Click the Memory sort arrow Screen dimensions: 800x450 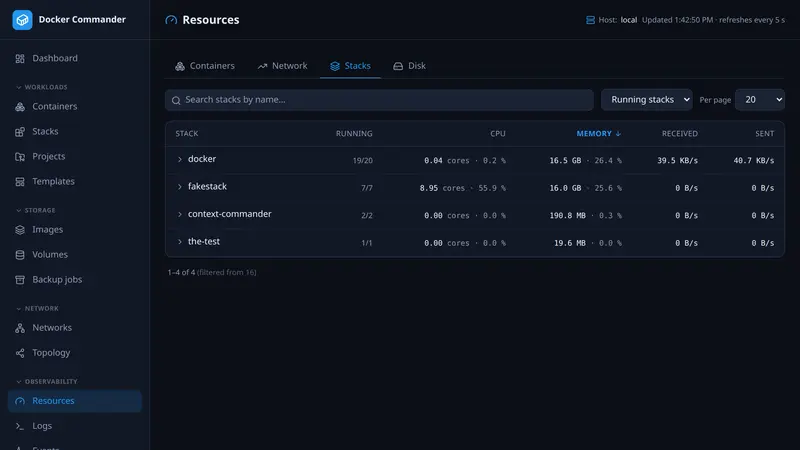(x=618, y=134)
